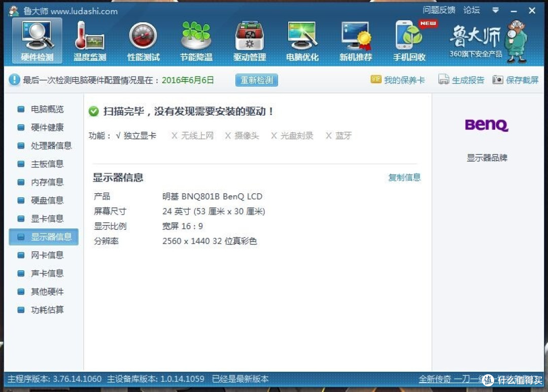Open the 温度监测 temperature monitor
This screenshot has width=548, height=392.
(x=90, y=41)
